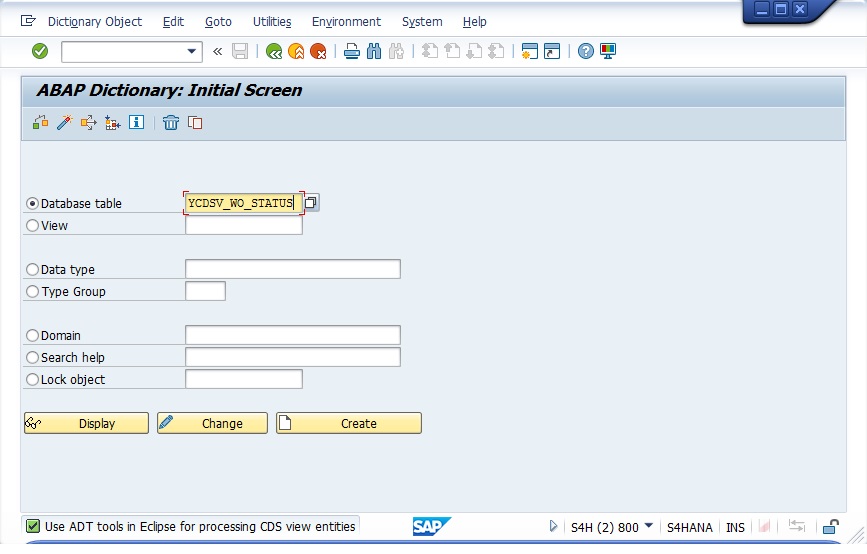Click the Save diskette icon
Screen dimensions: 867x554
(x=240, y=51)
